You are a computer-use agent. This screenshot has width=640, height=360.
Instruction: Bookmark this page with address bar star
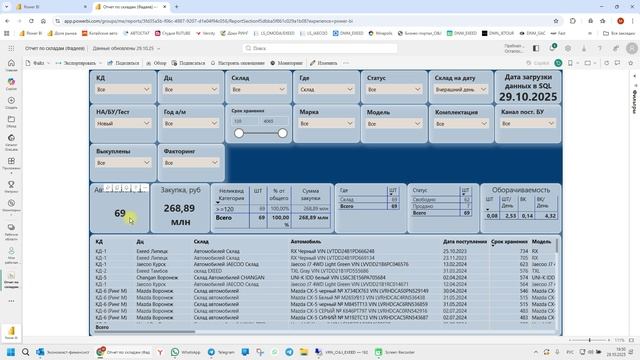[556, 21]
